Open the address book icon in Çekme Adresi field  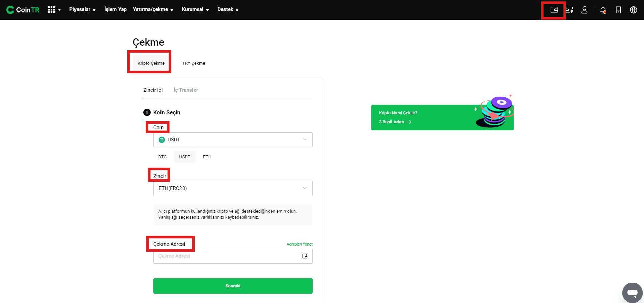pos(305,256)
